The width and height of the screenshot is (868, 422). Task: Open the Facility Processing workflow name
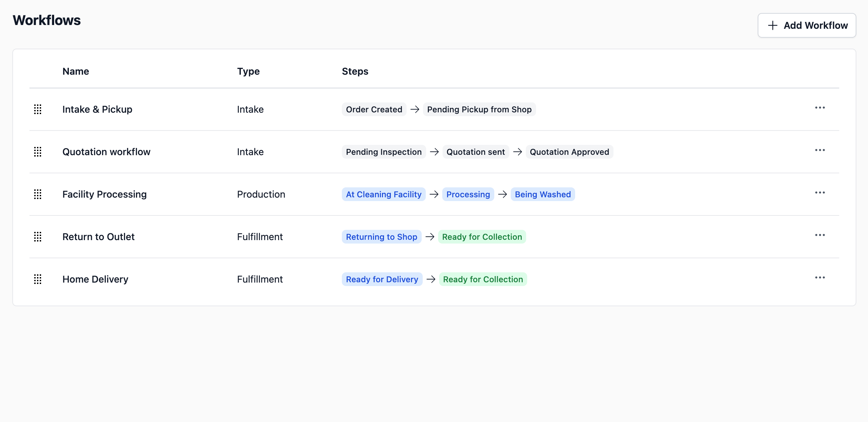click(x=104, y=194)
